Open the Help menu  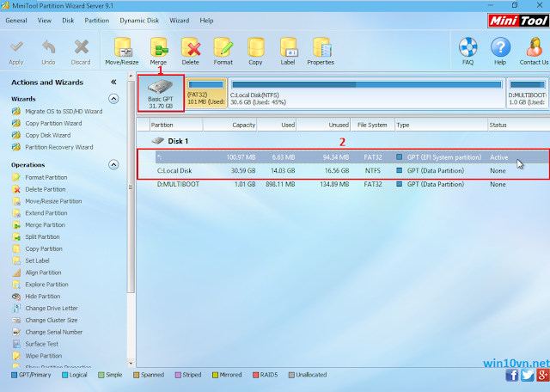point(206,21)
